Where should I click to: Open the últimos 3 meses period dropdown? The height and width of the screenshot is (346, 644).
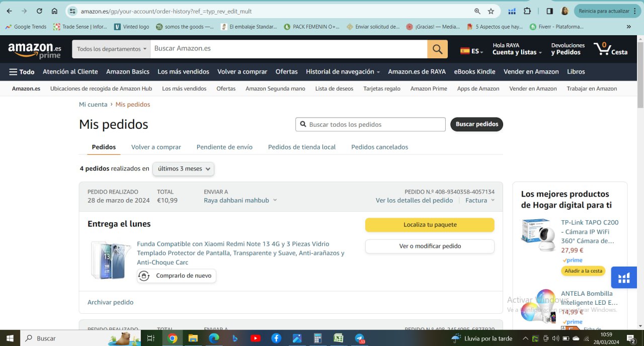[184, 169]
